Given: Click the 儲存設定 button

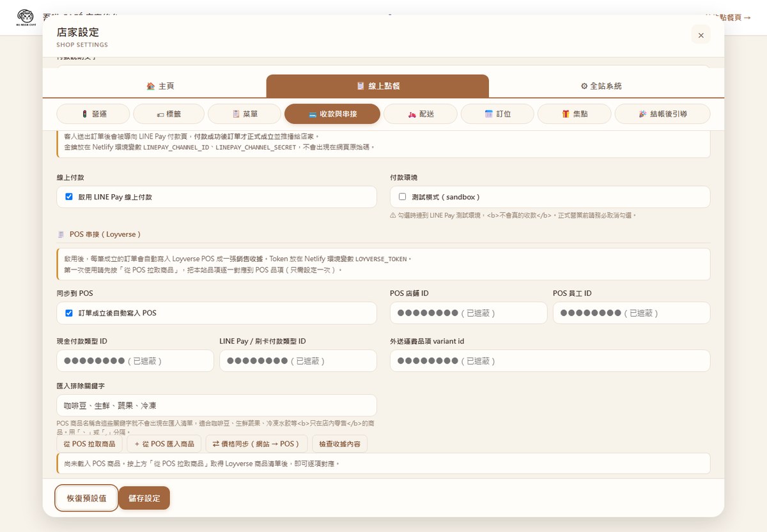Looking at the screenshot, I should point(144,498).
